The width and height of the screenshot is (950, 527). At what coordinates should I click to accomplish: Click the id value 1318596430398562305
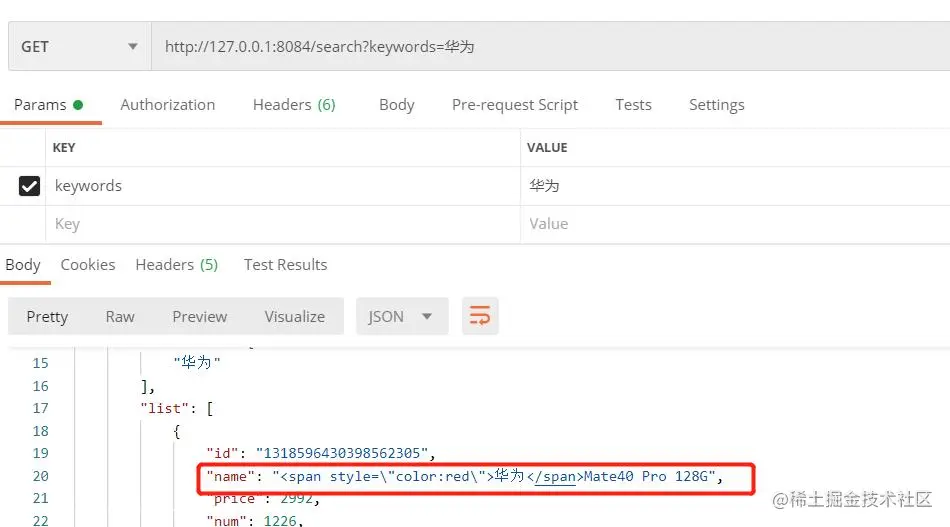tap(342, 453)
